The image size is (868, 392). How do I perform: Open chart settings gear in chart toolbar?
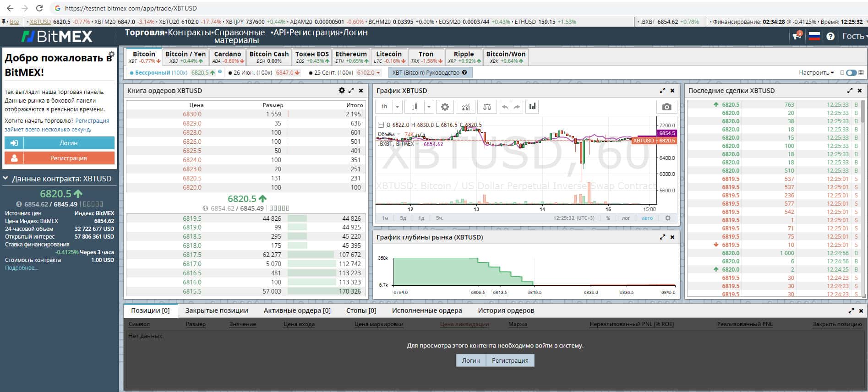(x=444, y=107)
